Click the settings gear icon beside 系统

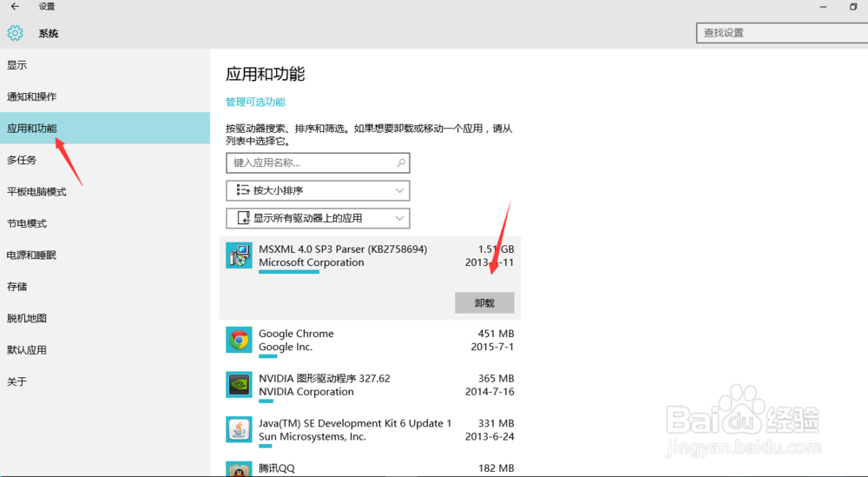[x=16, y=33]
